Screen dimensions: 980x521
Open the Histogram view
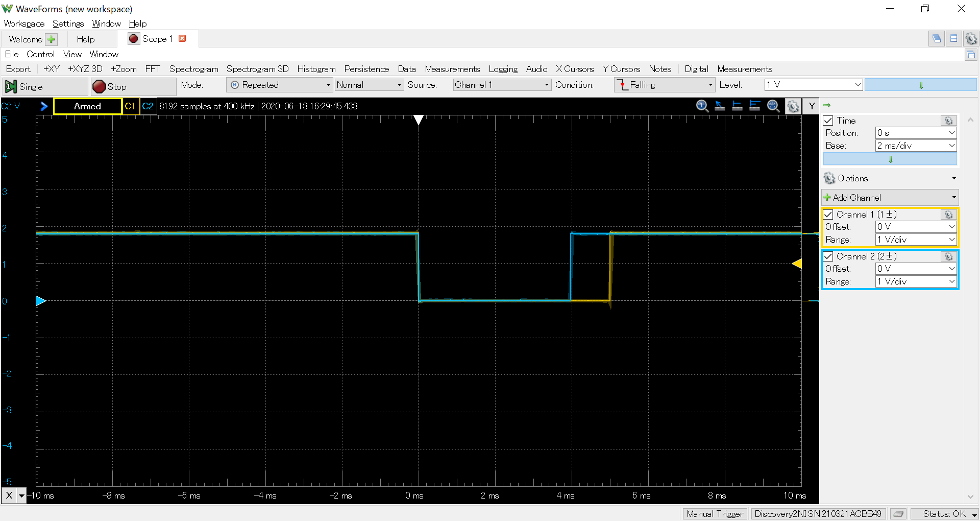pos(316,69)
